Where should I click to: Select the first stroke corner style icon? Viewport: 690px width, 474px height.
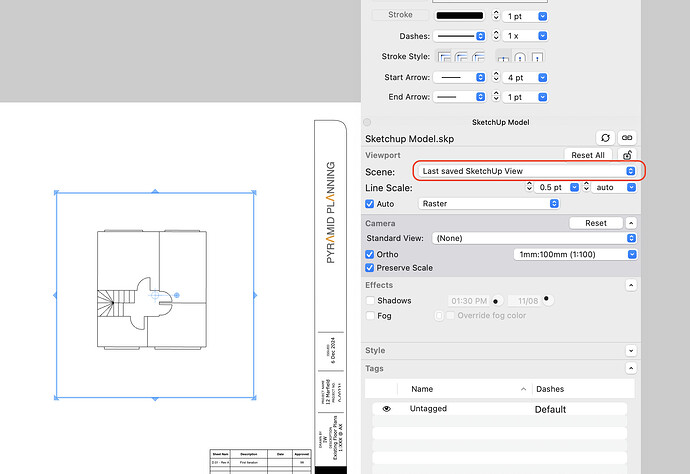click(444, 57)
